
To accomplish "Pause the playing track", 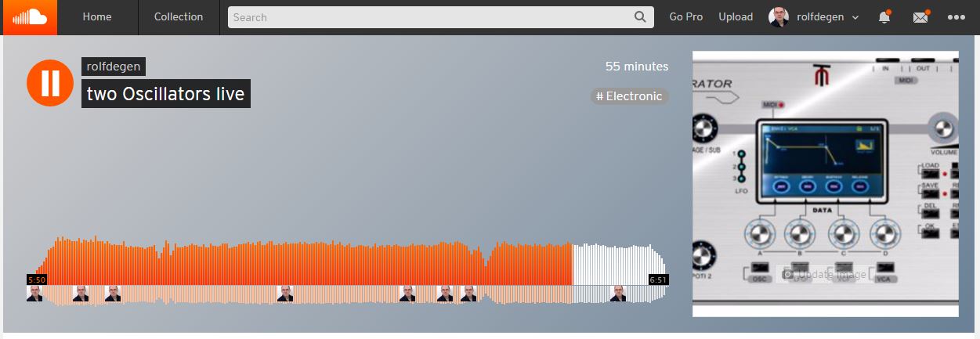I will tap(50, 82).
